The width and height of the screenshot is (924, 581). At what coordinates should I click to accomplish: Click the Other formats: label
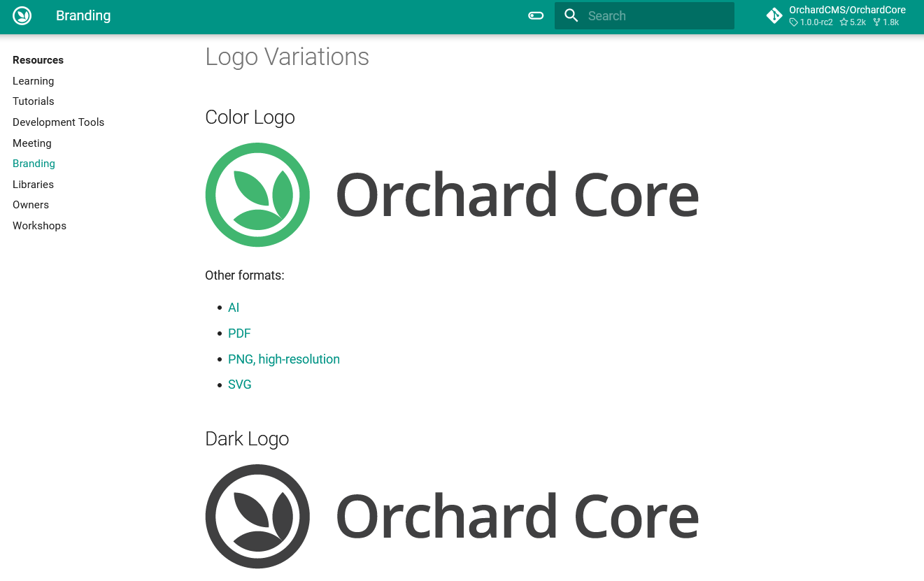[245, 275]
